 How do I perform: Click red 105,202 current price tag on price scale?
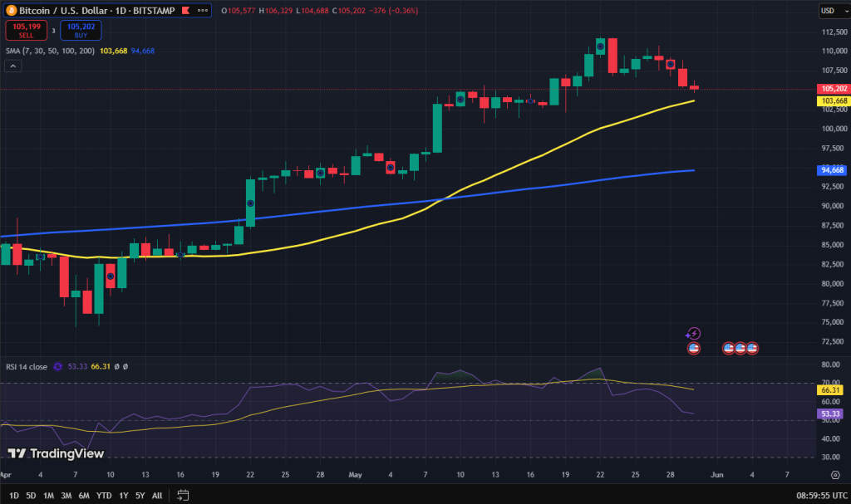point(834,89)
